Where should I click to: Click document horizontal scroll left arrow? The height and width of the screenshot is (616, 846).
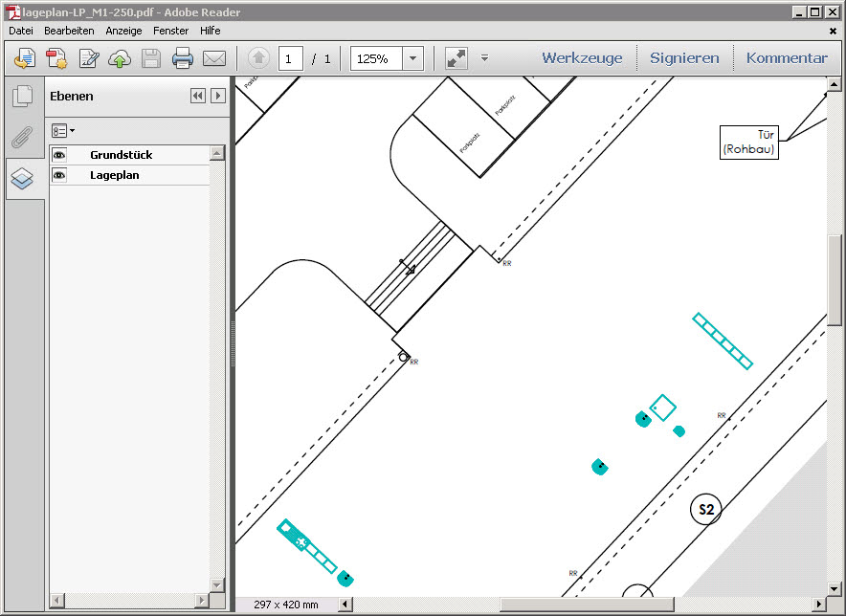pos(345,605)
